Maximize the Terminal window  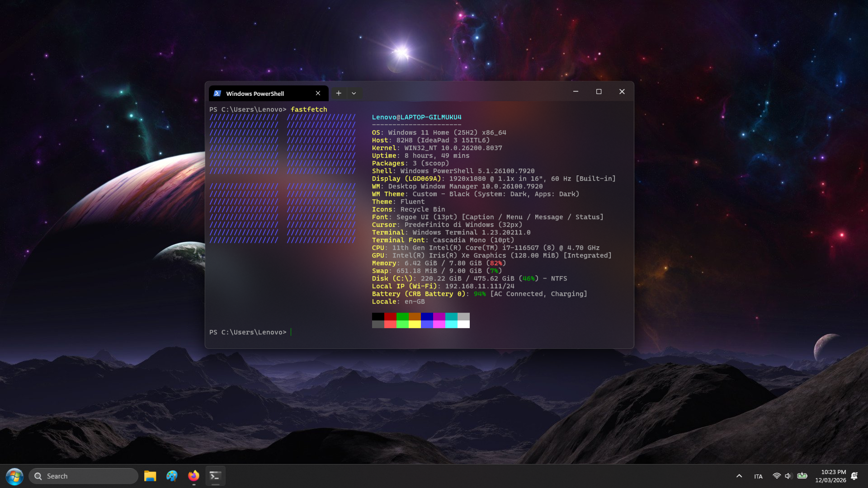[x=599, y=92]
